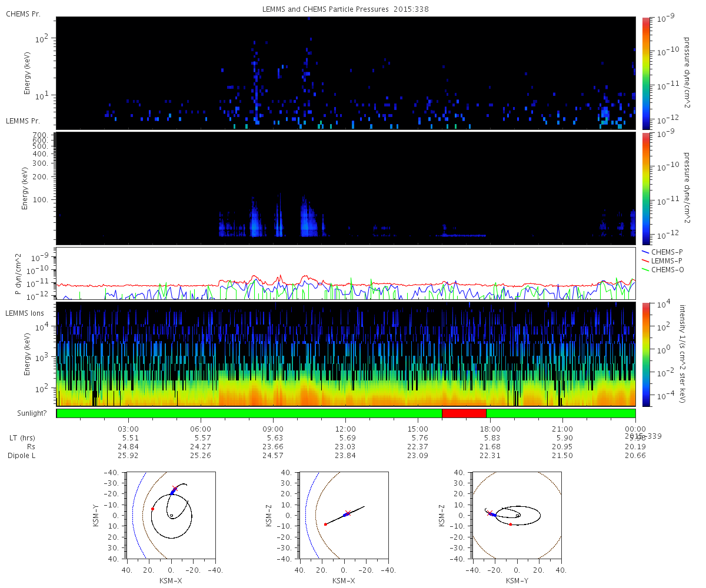The width and height of the screenshot is (706, 588).
Task: Click the 18:00 time axis label
Action: click(x=490, y=429)
